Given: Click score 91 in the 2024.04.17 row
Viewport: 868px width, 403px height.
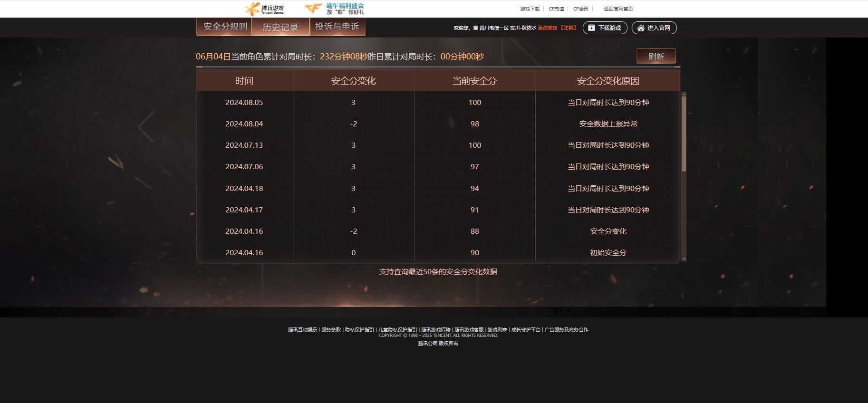Looking at the screenshot, I should pos(474,210).
